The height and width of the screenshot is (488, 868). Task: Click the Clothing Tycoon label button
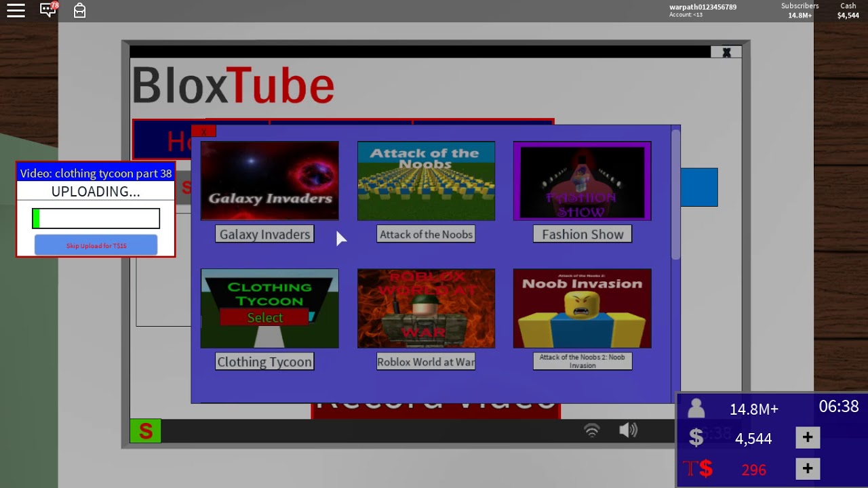pyautogui.click(x=264, y=362)
